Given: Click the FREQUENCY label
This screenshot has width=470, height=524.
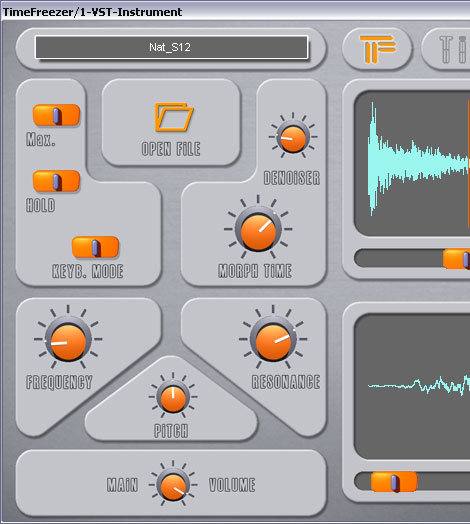Looking at the screenshot, I should pyautogui.click(x=60, y=382).
